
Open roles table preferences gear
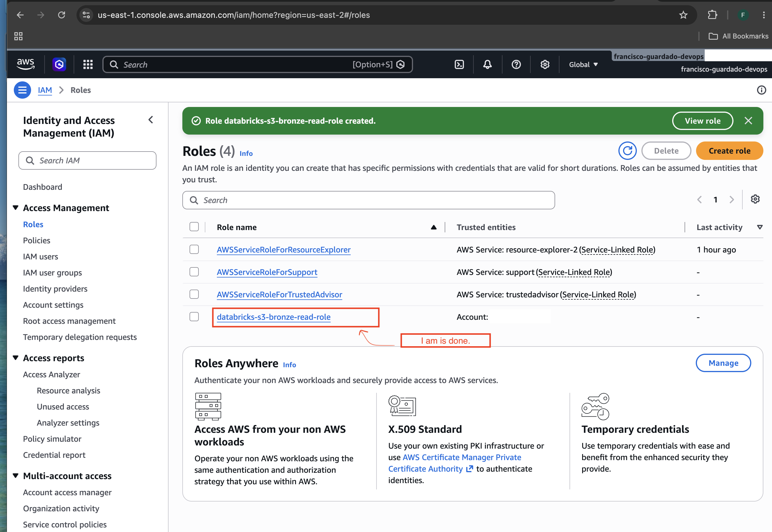point(755,199)
